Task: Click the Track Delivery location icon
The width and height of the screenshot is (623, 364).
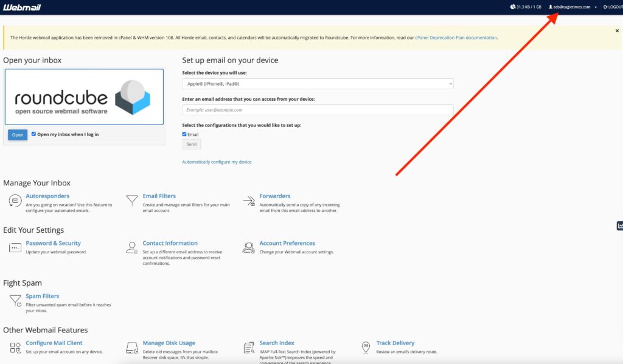Action: point(366,348)
